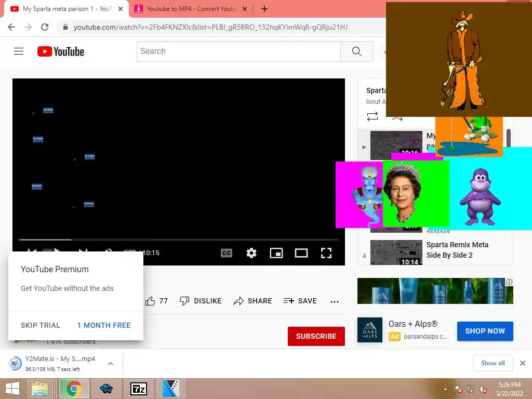The image size is (532, 399).
Task: Open Action Center flag icon
Action: pos(458,389)
